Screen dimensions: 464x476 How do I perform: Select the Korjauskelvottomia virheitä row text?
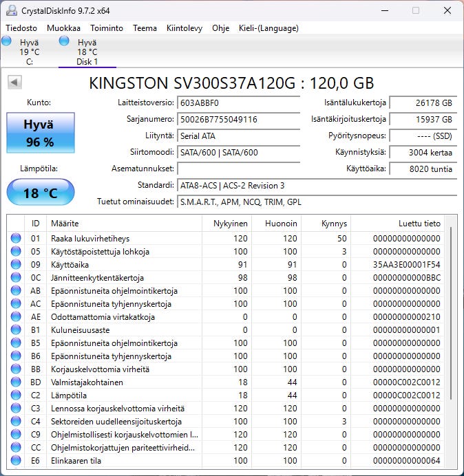coord(100,369)
